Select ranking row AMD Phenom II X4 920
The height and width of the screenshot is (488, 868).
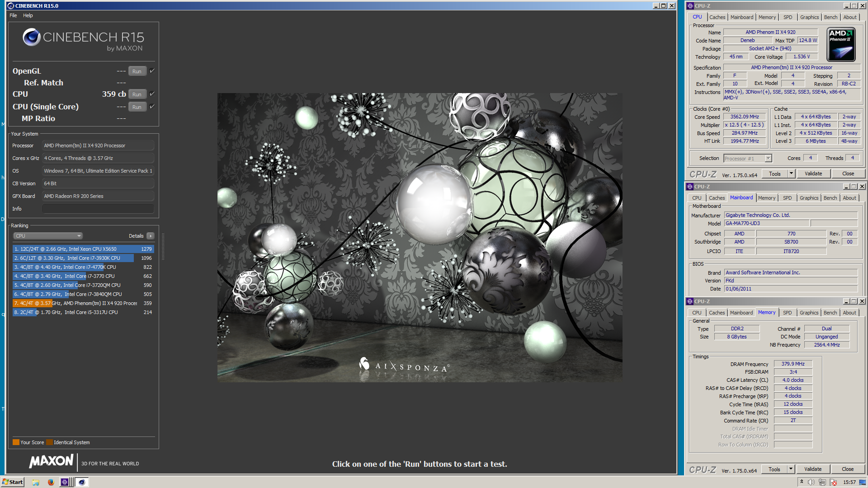click(83, 303)
